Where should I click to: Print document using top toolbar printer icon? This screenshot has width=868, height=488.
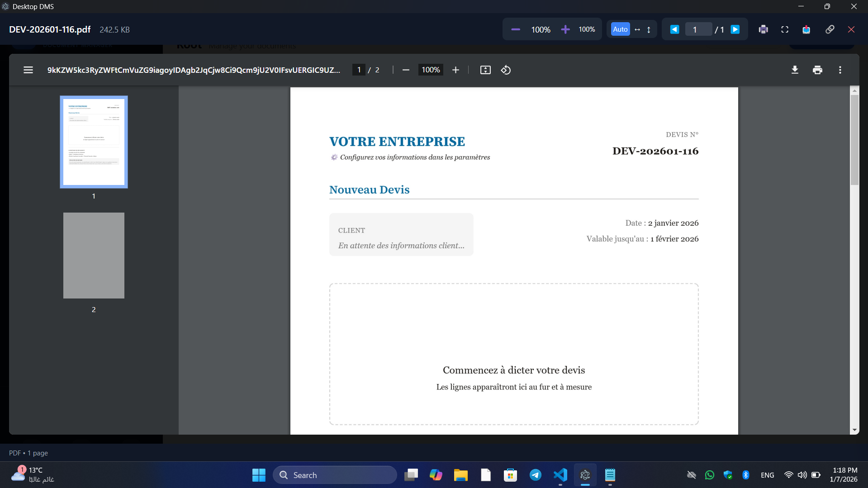pyautogui.click(x=763, y=29)
